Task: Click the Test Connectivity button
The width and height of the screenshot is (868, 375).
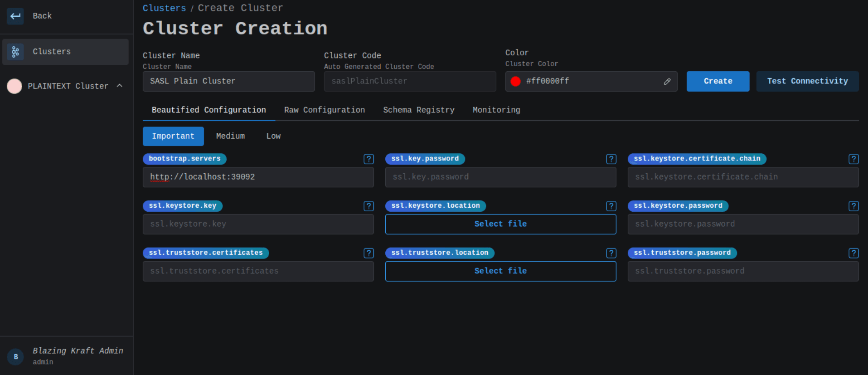Action: click(807, 82)
